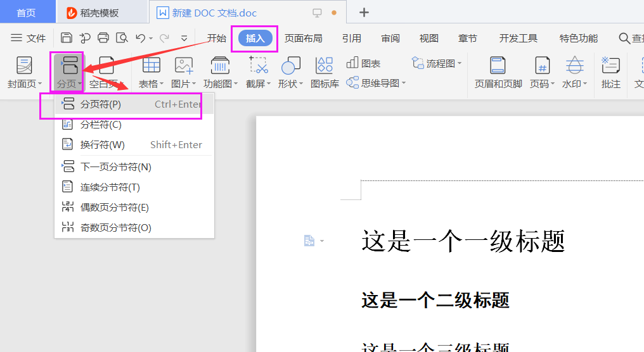Screen dimensions: 644x352
Task: Click the 截屏 screenshot icon
Action: click(259, 66)
